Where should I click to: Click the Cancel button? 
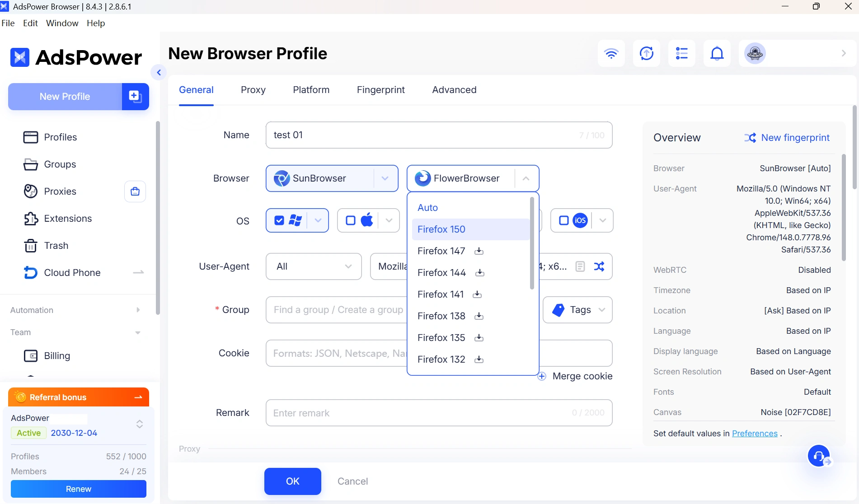(x=352, y=481)
